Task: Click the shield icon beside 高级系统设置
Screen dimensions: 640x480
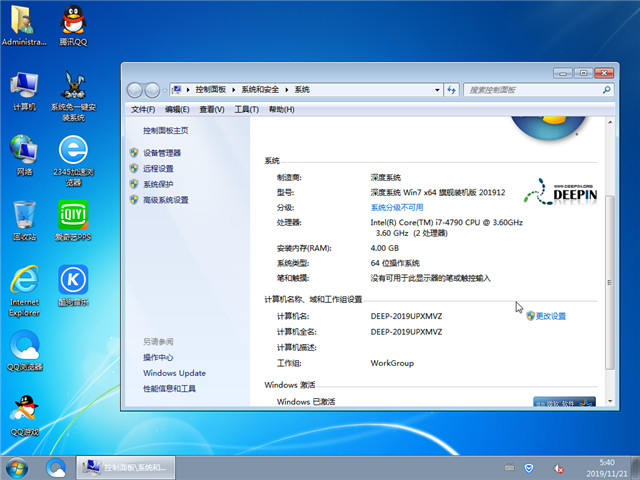Action: [134, 200]
